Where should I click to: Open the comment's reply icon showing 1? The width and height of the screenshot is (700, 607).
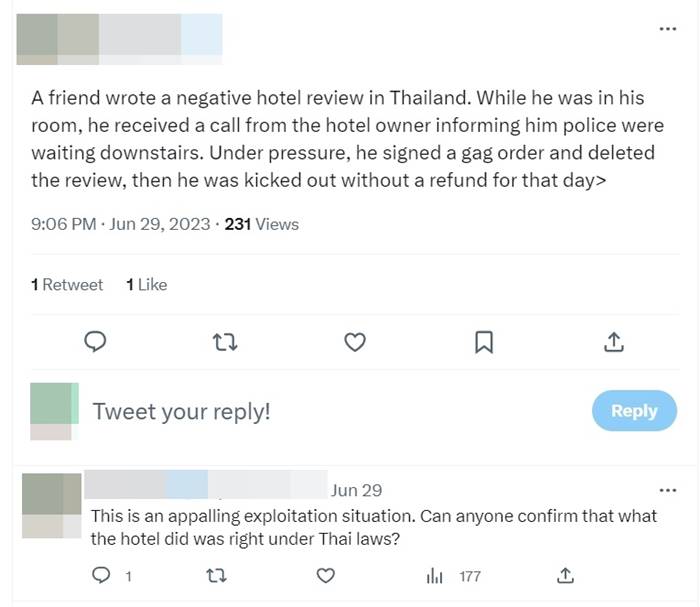click(x=101, y=576)
